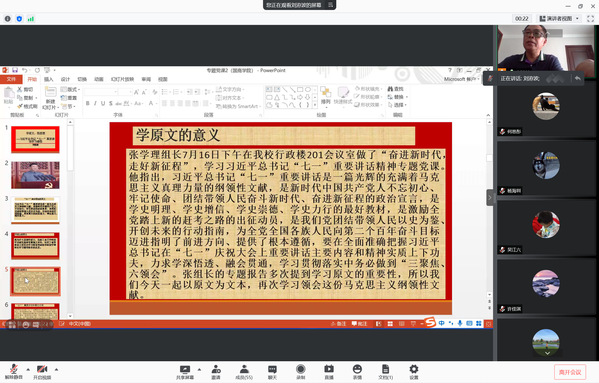Image resolution: width=599 pixels, height=383 pixels.
Task: Toggle full screen mode icon
Action: (591, 18)
